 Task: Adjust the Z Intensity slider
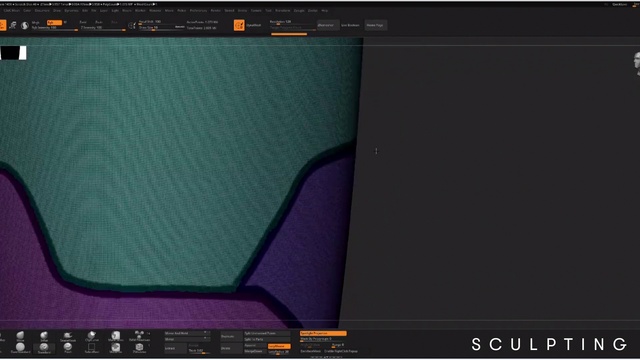[x=103, y=28]
